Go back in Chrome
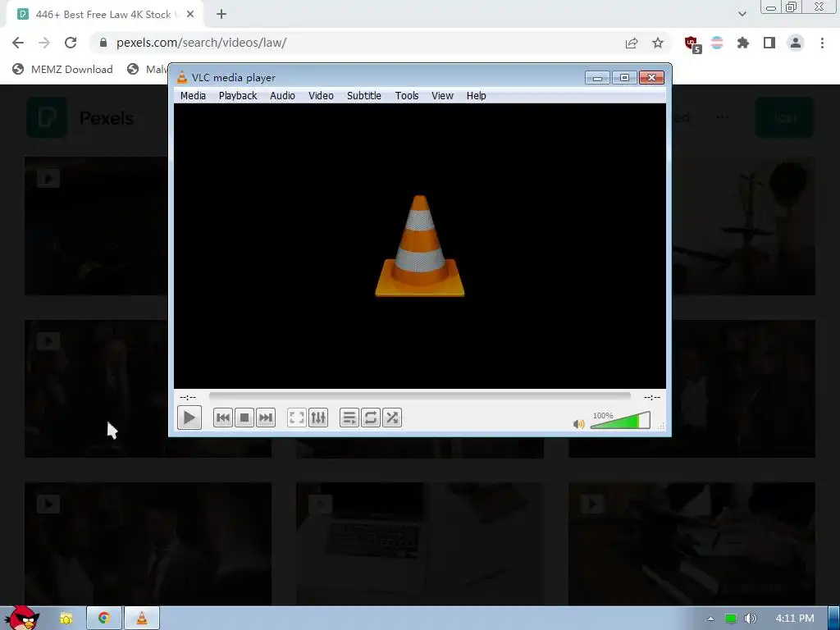This screenshot has height=630, width=840. coord(18,43)
